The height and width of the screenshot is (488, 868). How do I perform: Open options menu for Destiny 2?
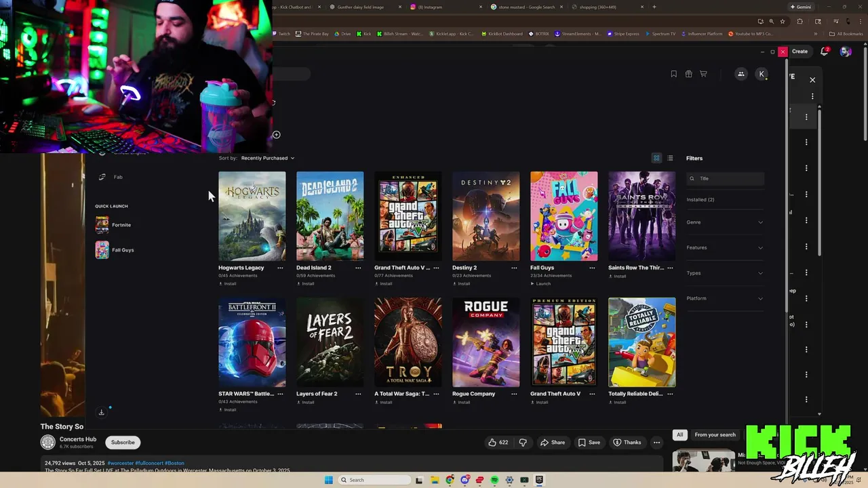514,268
